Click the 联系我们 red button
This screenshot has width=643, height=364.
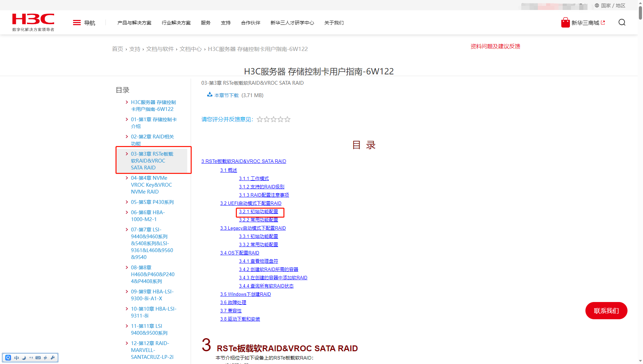coord(606,311)
